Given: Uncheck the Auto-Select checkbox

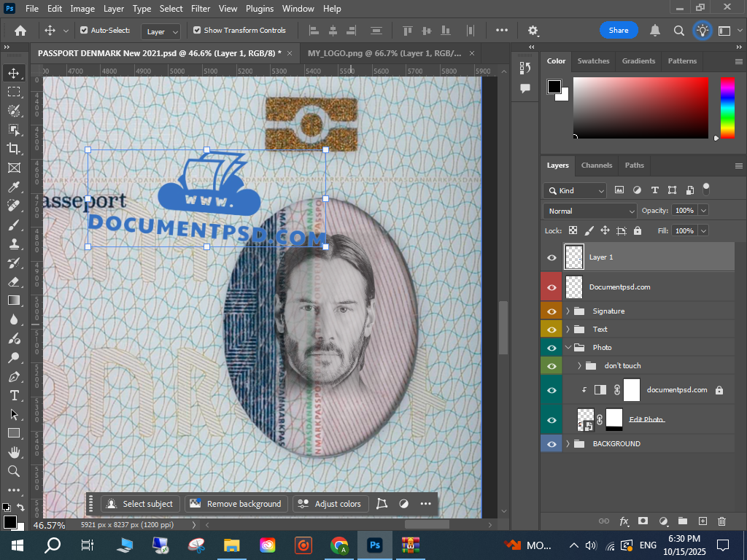Looking at the screenshot, I should coord(84,31).
